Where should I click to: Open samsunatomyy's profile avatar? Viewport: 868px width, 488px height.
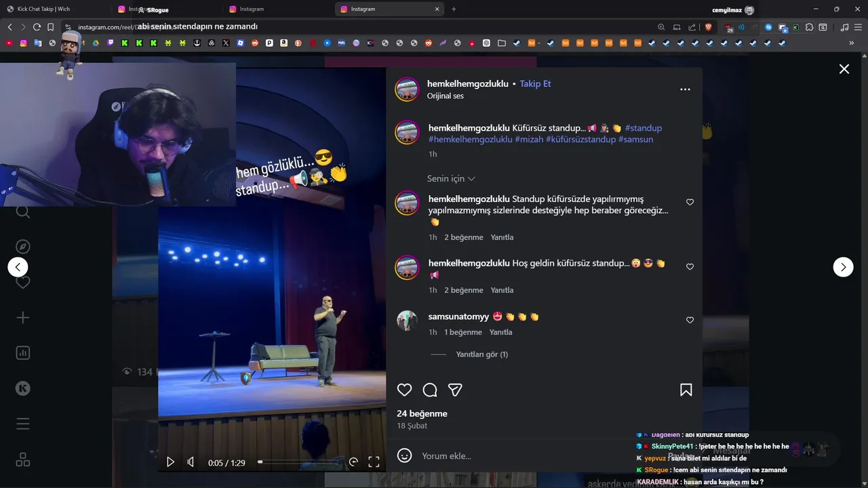(408, 321)
